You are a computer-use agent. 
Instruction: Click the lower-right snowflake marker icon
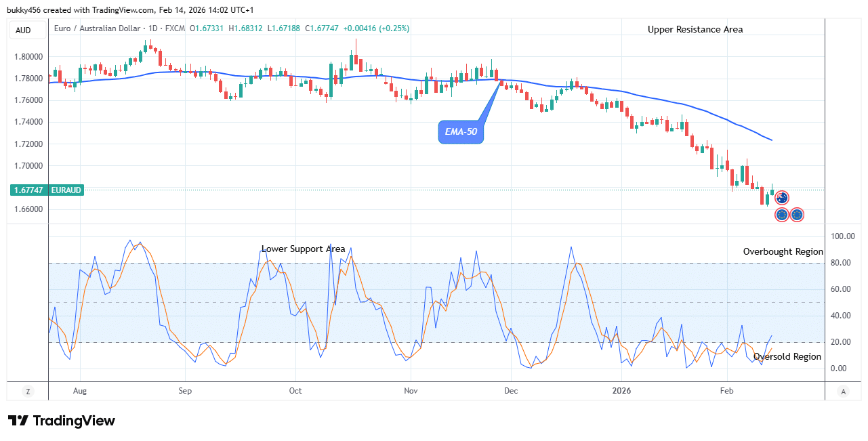(x=797, y=214)
